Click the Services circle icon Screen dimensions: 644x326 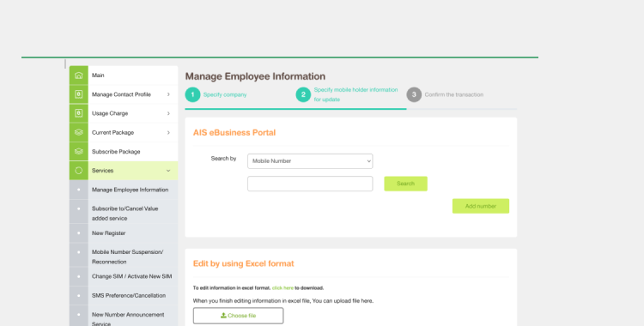coord(79,171)
